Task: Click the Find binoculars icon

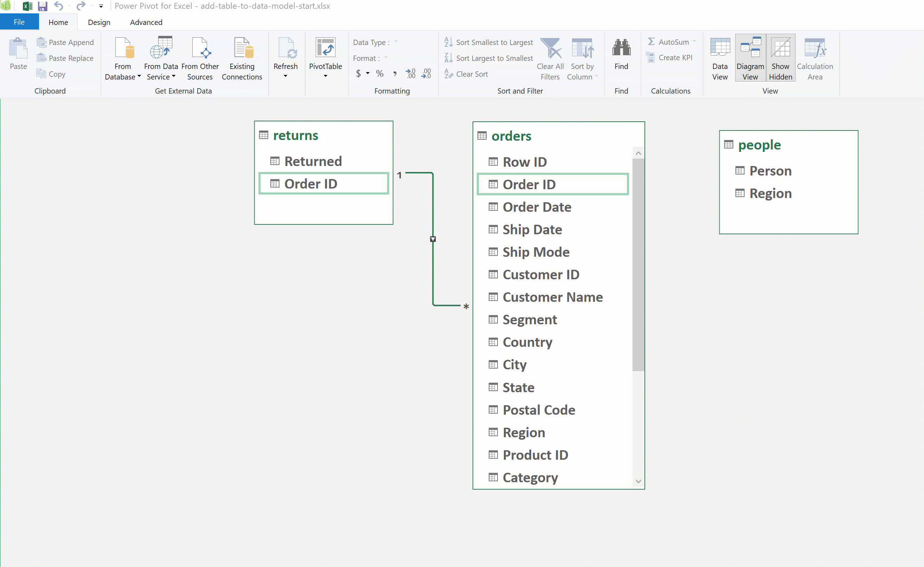Action: pyautogui.click(x=621, y=49)
